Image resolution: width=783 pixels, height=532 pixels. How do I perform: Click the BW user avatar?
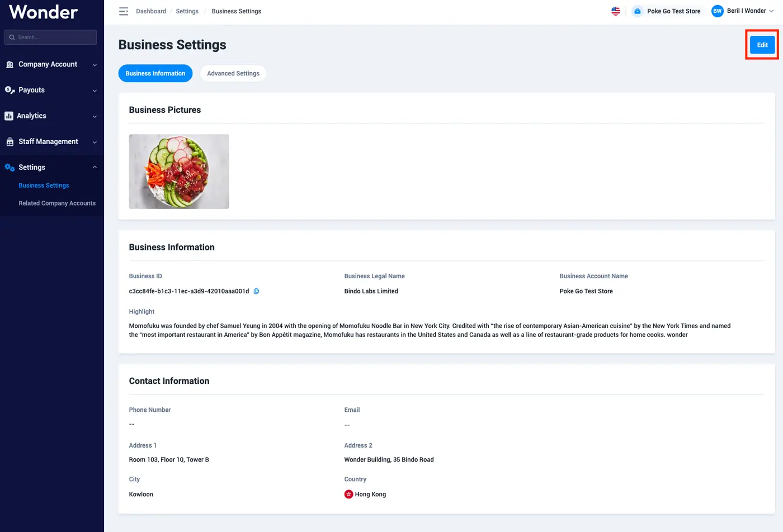(x=717, y=11)
